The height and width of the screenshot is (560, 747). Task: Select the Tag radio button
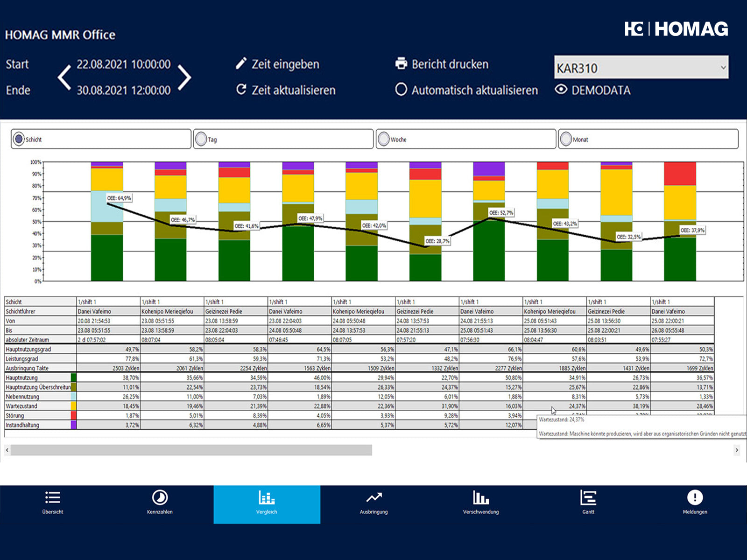(201, 139)
